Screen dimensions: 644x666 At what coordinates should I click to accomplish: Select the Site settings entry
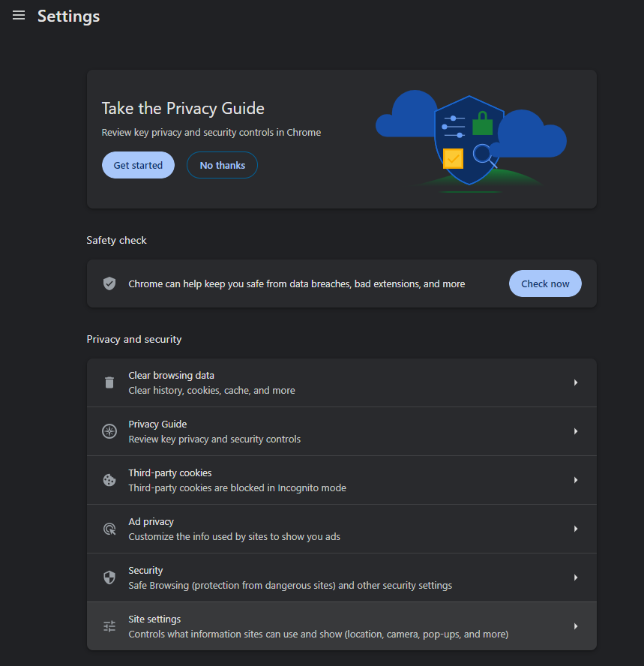(x=342, y=626)
